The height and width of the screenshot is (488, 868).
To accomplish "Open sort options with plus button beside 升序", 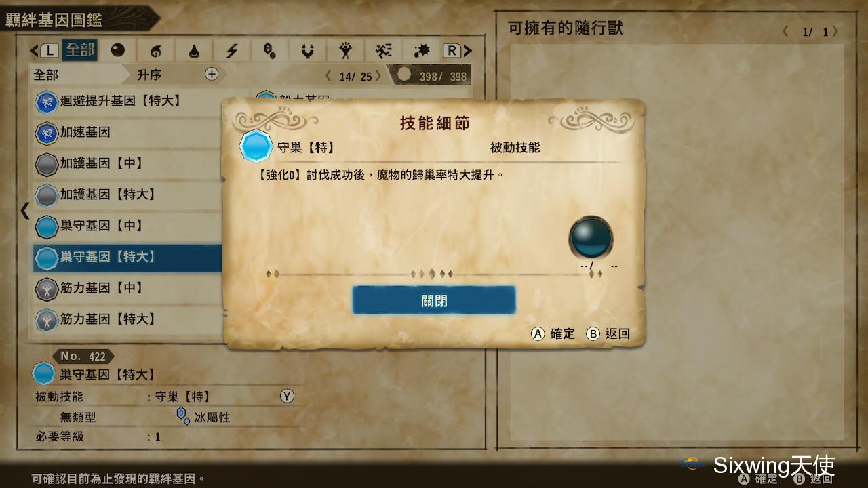I will (212, 75).
